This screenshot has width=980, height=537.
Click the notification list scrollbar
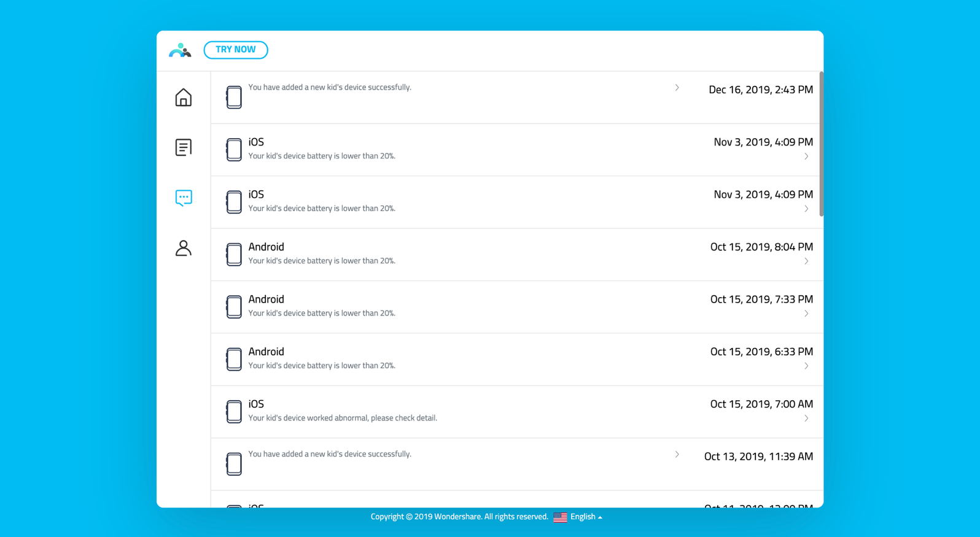coord(821,144)
